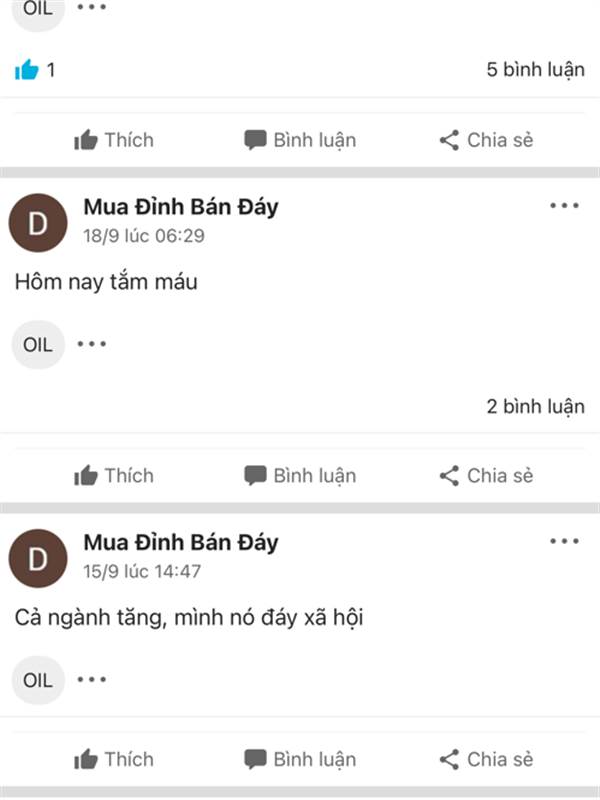
Task: Open options menu for 18/9 post
Action: click(x=564, y=206)
